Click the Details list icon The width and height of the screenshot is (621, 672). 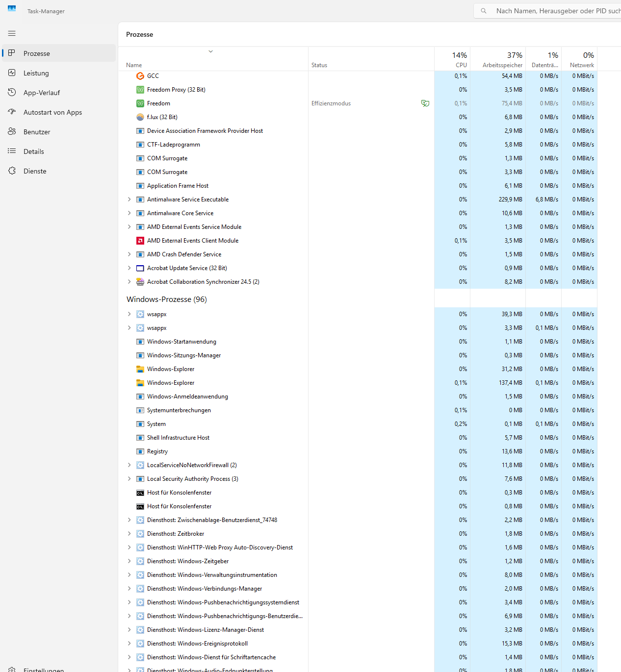point(12,151)
